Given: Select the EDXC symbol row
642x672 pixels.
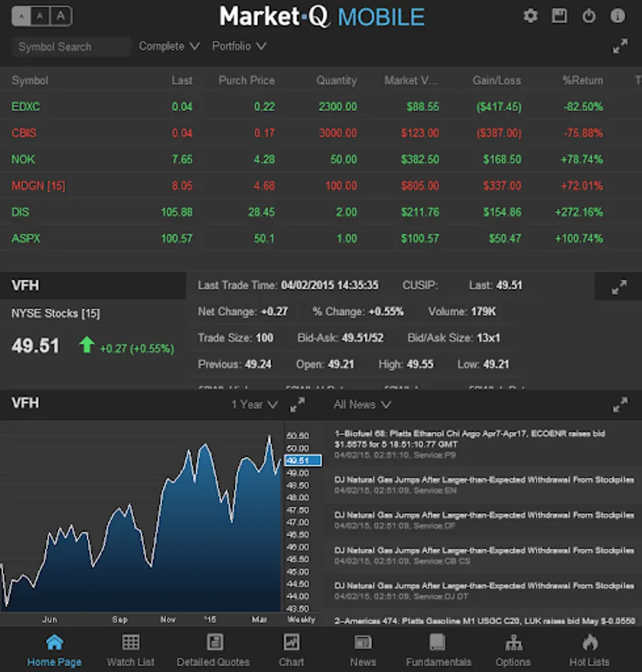Looking at the screenshot, I should point(321,107).
